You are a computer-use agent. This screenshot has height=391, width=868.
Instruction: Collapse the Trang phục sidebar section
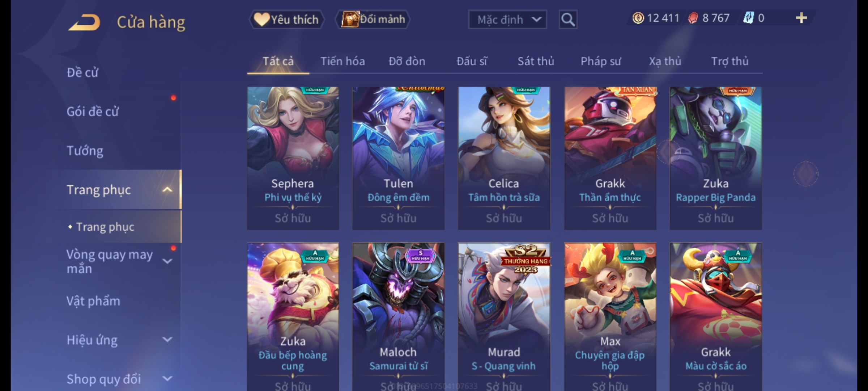coord(167,190)
